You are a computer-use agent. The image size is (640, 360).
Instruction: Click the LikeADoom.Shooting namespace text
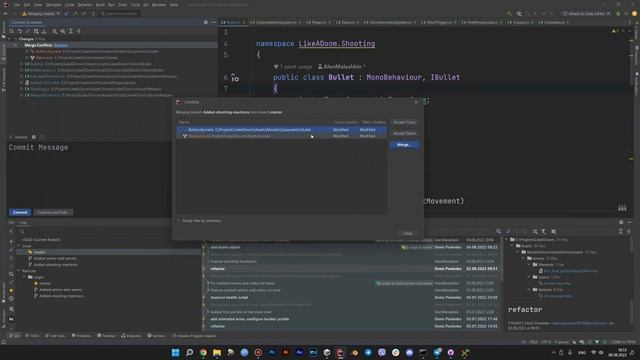(x=337, y=44)
